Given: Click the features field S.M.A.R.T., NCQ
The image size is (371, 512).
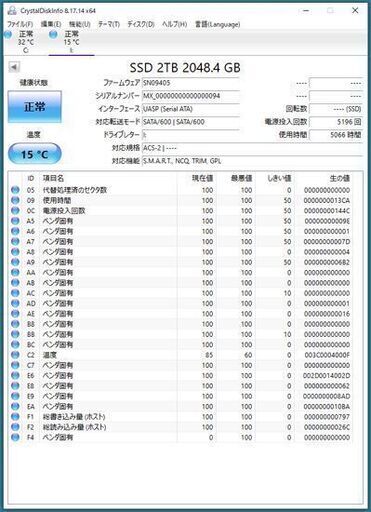Looking at the screenshot, I should point(252,161).
